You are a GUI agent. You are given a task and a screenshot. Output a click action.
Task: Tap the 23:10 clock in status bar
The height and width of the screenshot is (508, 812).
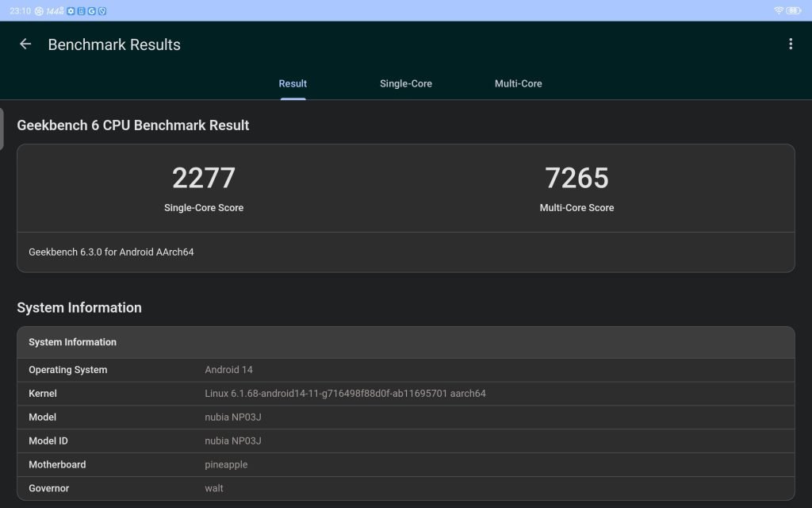(x=20, y=11)
